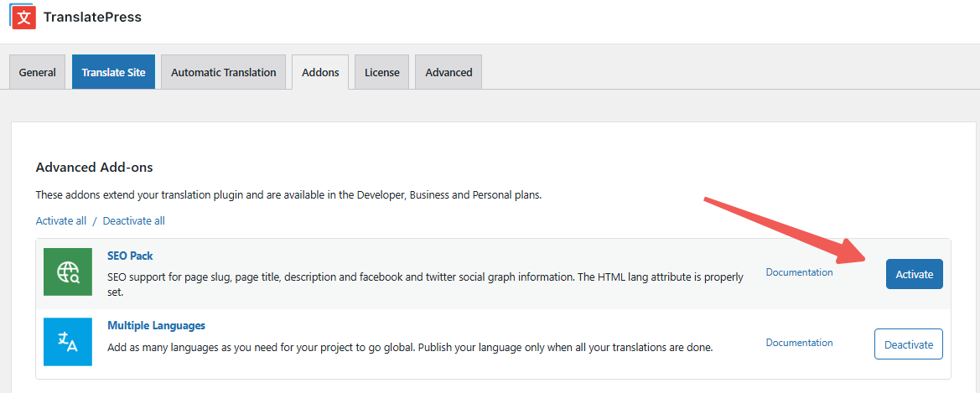Go to the License tab
The width and height of the screenshot is (980, 393).
click(x=381, y=72)
